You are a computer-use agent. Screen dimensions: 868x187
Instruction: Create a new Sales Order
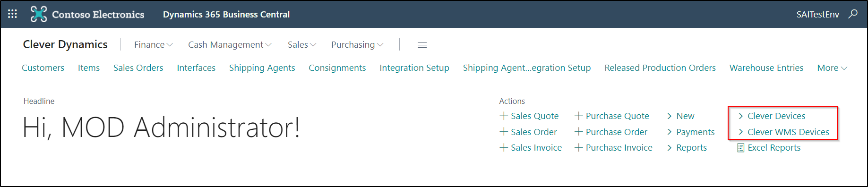(528, 132)
